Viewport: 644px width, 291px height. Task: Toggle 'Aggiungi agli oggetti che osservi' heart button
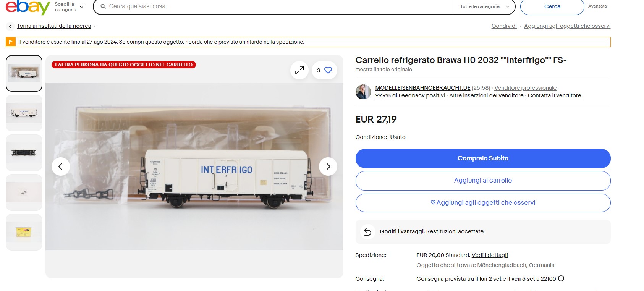[483, 203]
